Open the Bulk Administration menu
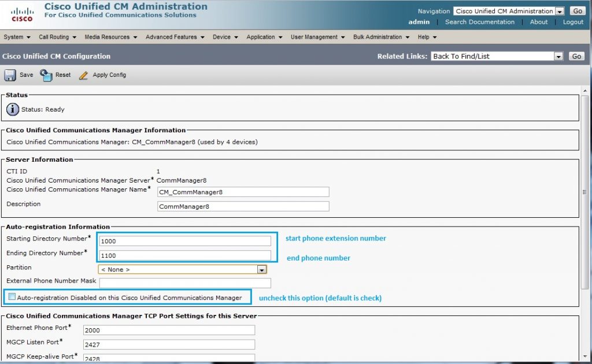The image size is (592, 364). click(382, 37)
